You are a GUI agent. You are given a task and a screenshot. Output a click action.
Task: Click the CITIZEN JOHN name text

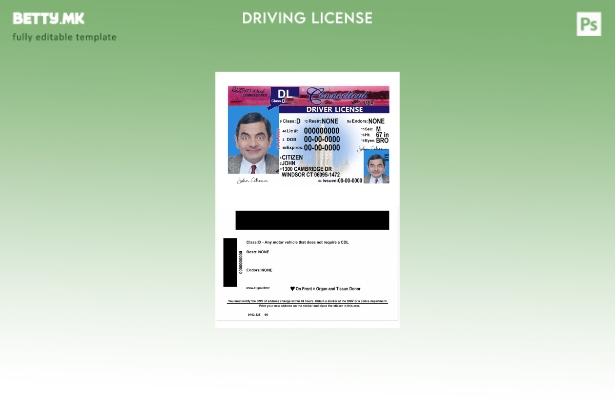pos(291,160)
